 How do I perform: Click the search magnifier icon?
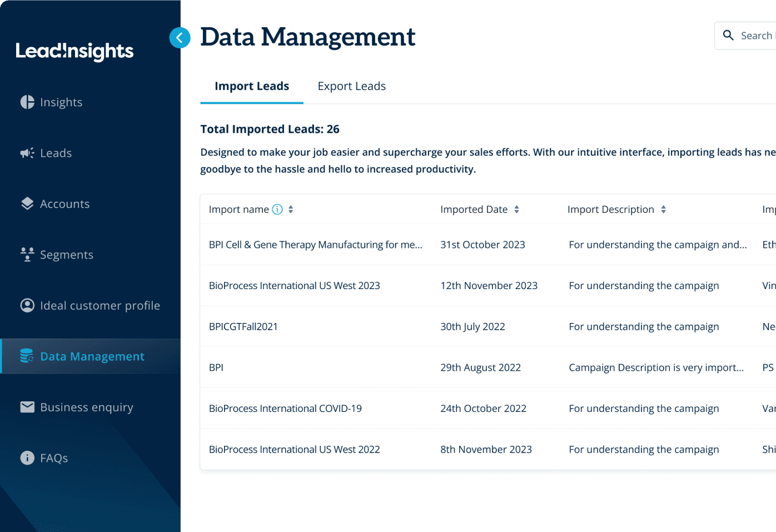[x=728, y=36]
